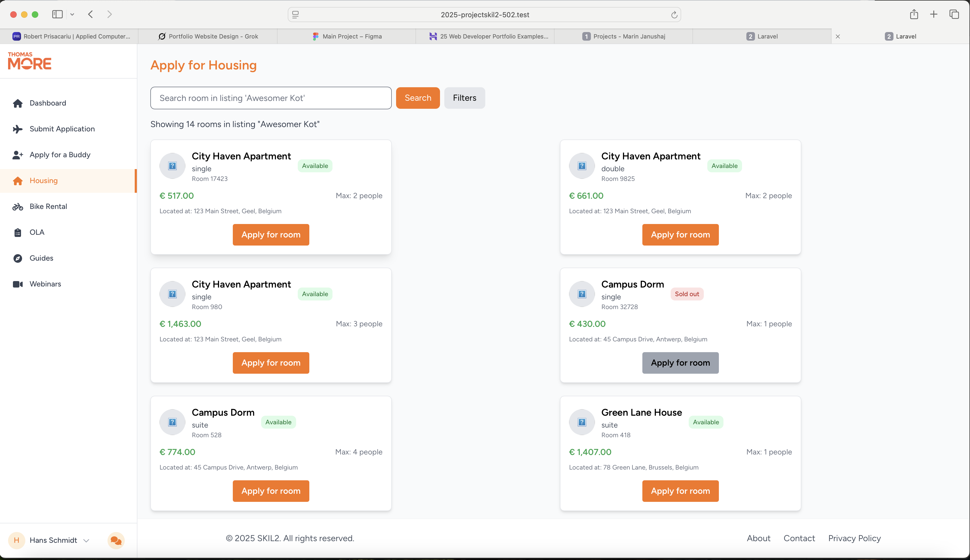Screen dimensions: 970x560
Task: Click room 980 image placeholder
Action: point(172,294)
